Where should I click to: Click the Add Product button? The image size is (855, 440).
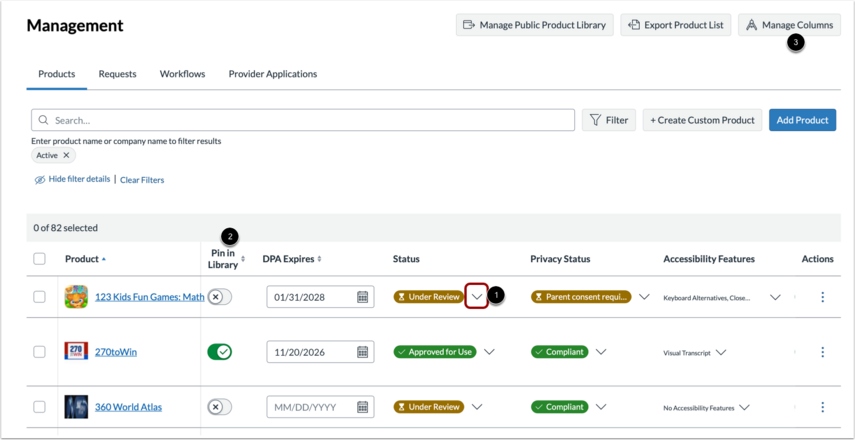(x=802, y=120)
